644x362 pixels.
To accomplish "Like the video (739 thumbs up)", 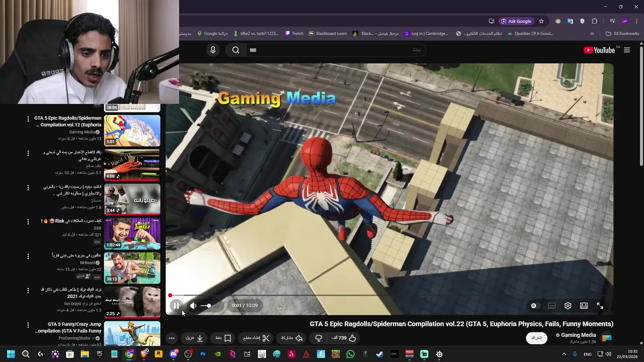I will [344, 338].
